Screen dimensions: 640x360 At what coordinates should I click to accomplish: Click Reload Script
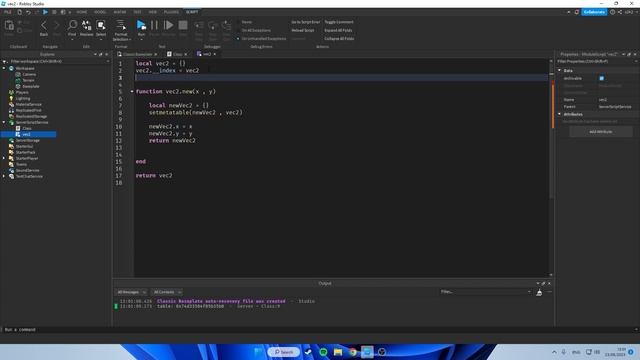tap(302, 30)
